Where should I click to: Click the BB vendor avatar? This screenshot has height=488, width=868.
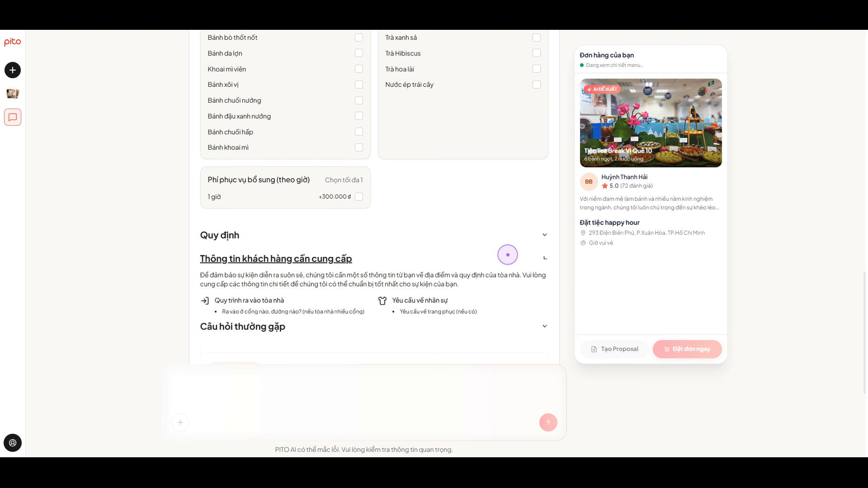click(589, 182)
